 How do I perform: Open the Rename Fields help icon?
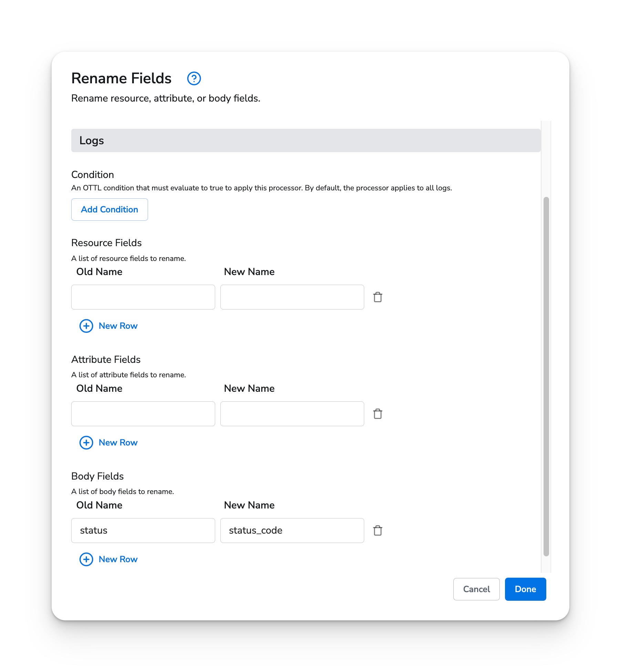194,78
